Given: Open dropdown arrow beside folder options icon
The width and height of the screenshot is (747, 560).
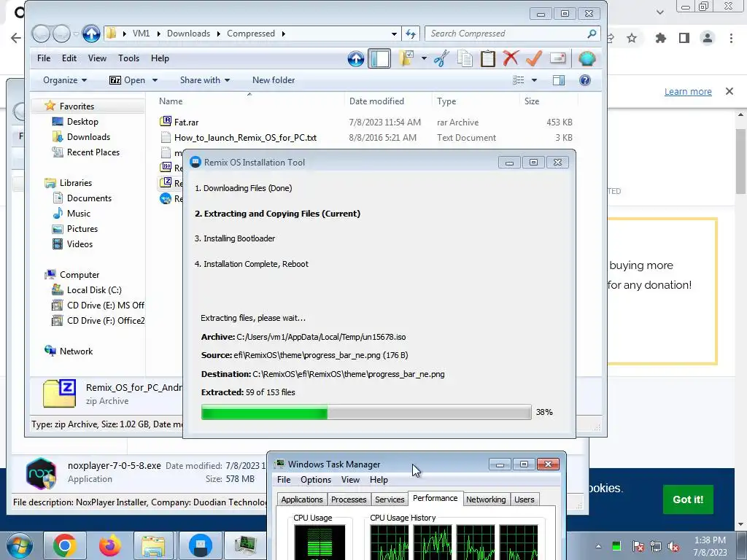Looking at the screenshot, I should (424, 58).
